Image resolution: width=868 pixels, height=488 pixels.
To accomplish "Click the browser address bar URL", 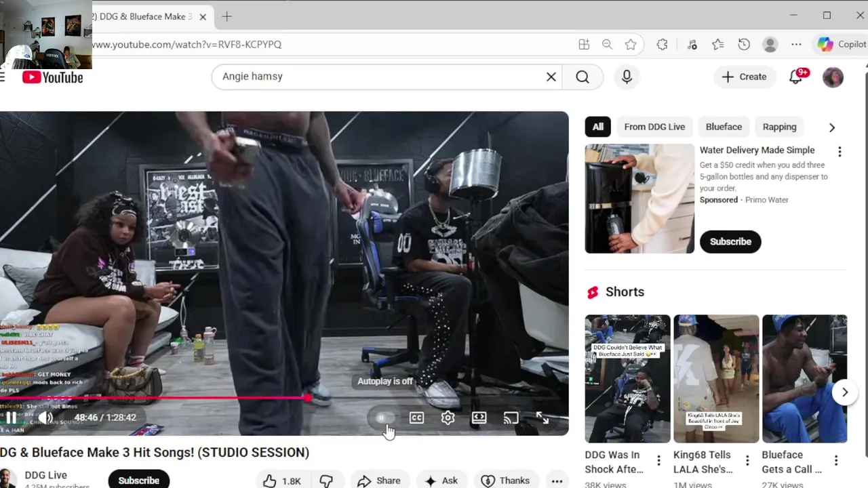I will click(187, 44).
